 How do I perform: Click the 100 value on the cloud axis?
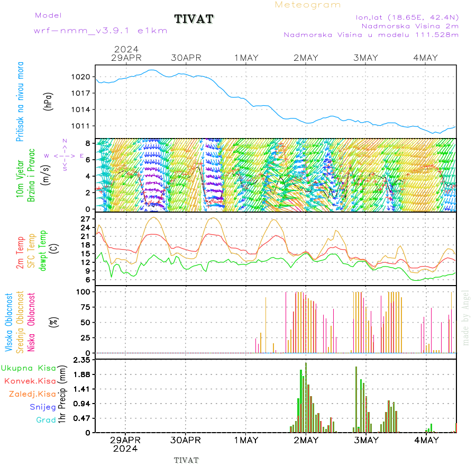click(x=83, y=292)
